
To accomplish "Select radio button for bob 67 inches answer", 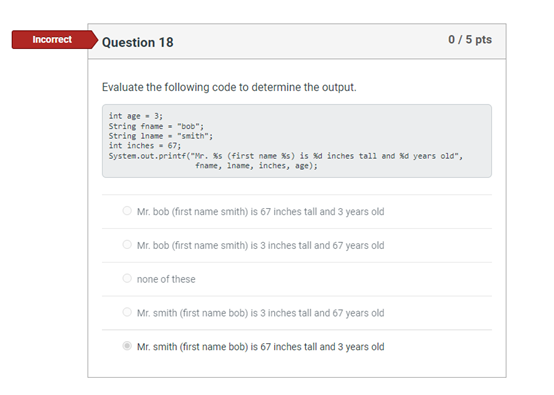I will [x=127, y=211].
